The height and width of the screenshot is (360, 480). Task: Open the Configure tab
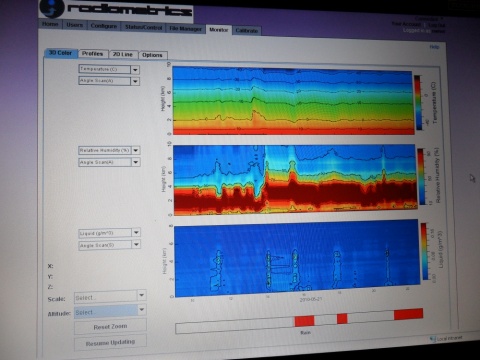click(104, 26)
